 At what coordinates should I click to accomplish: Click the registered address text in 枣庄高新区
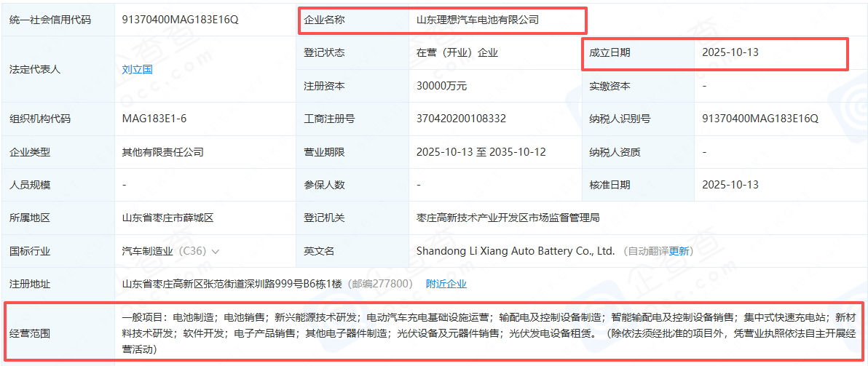tap(232, 285)
